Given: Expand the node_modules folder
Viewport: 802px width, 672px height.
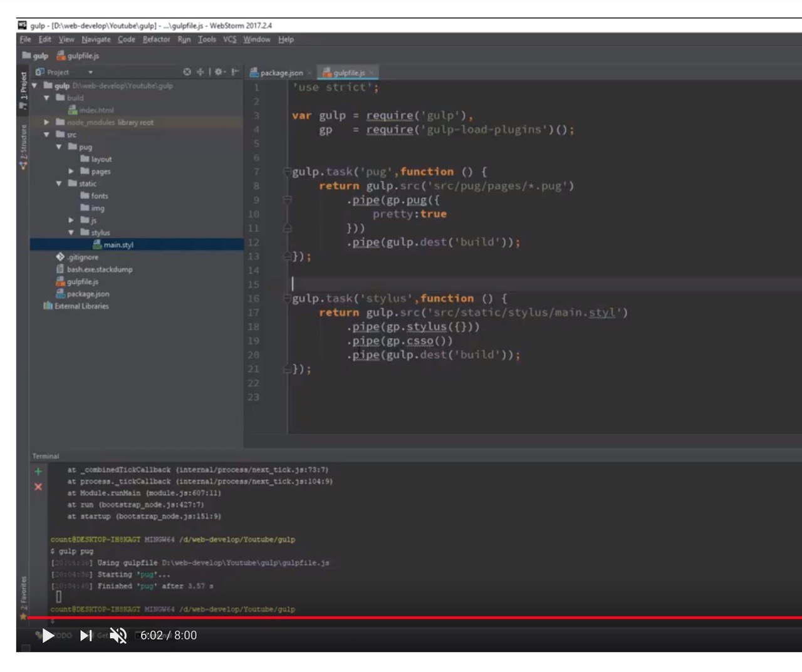Looking at the screenshot, I should coord(47,122).
